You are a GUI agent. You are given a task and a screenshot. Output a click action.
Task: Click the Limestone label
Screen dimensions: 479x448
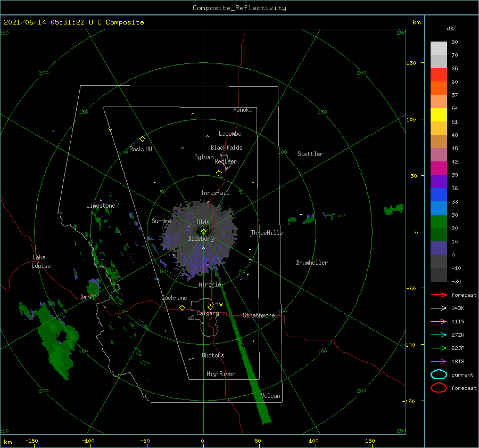[101, 206]
